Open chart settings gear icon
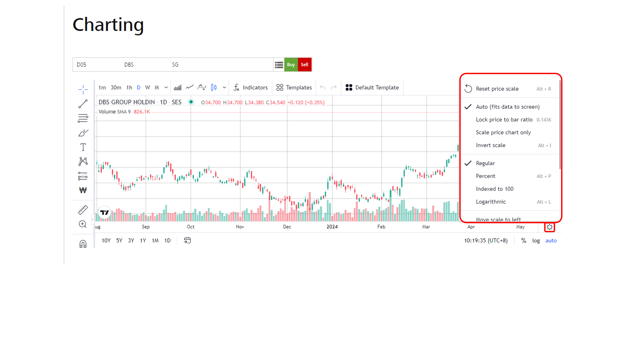This screenshot has height=364, width=632. click(549, 227)
